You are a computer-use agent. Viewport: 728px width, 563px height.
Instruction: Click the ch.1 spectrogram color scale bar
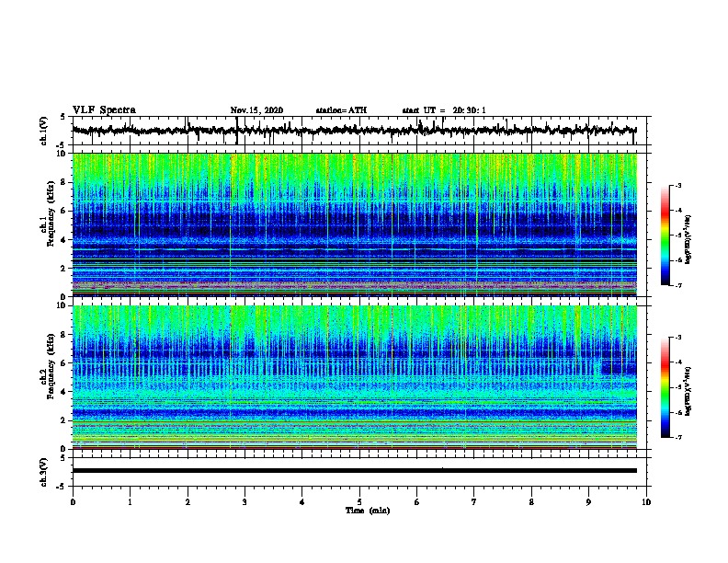[x=665, y=236]
